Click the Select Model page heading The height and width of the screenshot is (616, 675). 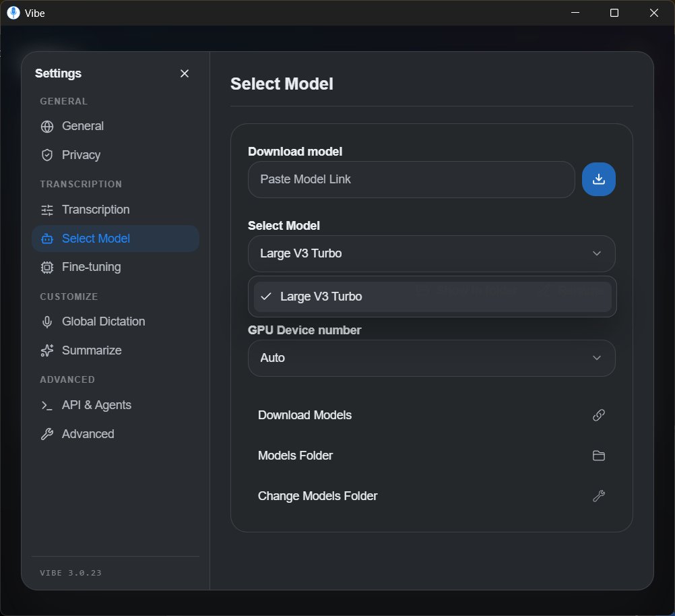[x=282, y=84]
